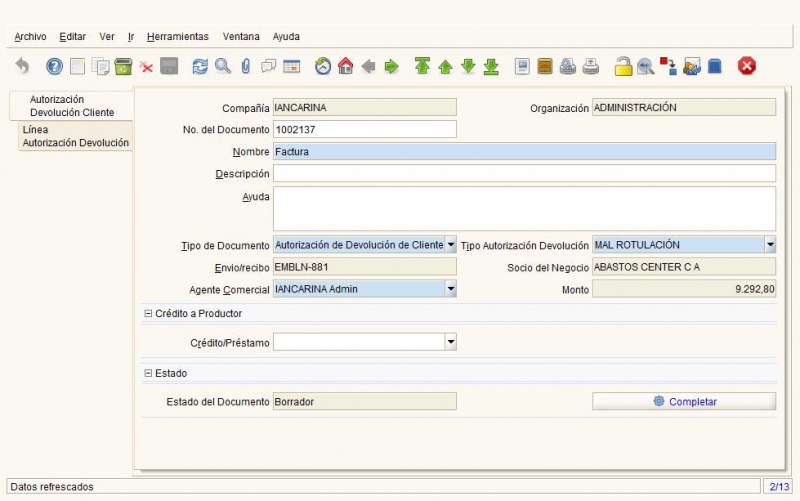
Task: Click the 'Datos refrescados' status message
Action: (52, 487)
